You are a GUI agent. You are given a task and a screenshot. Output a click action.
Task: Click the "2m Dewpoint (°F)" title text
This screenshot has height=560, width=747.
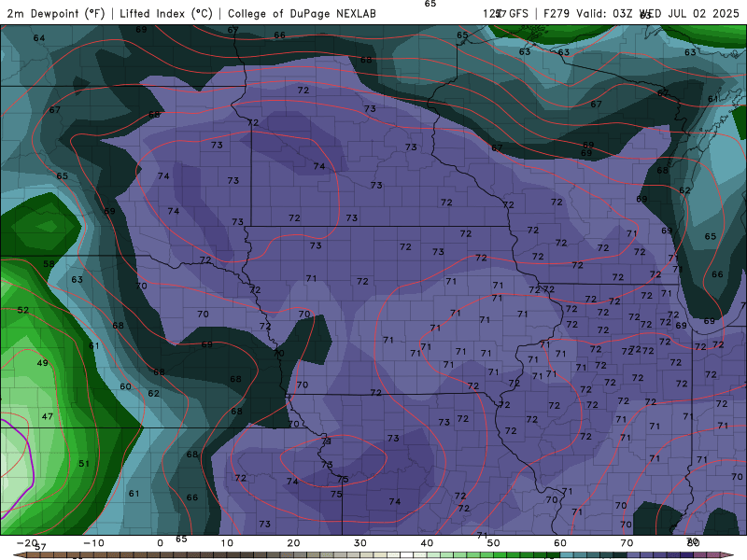56,14
